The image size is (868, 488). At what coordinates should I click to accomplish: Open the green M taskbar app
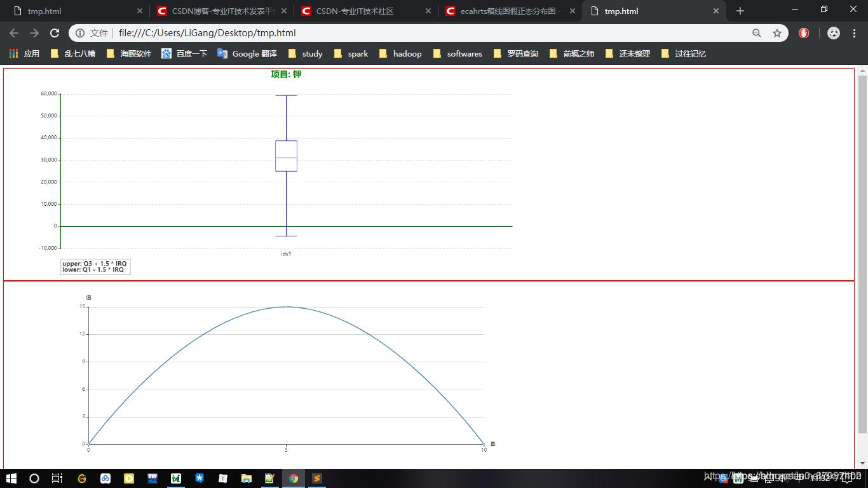(176, 478)
